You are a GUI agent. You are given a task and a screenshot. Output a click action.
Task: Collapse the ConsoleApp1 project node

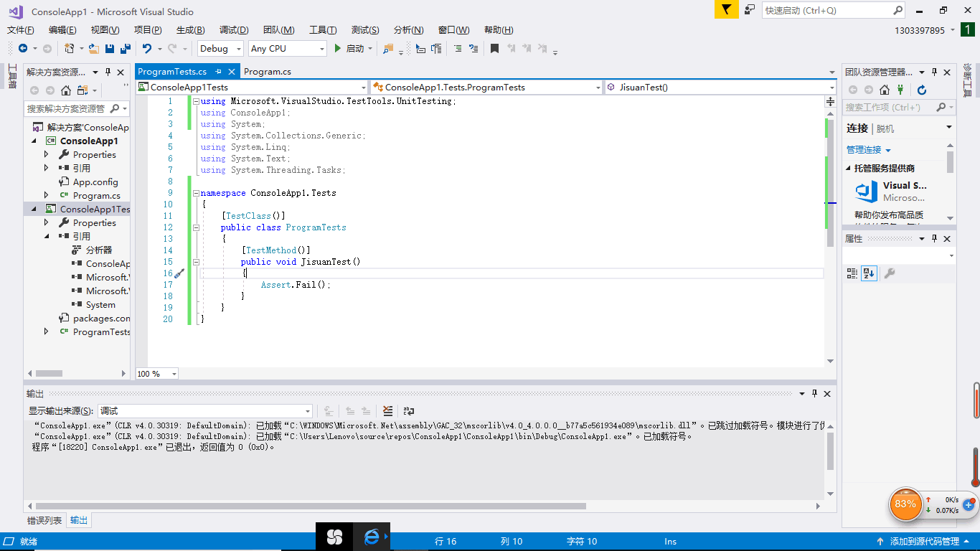[x=34, y=141]
